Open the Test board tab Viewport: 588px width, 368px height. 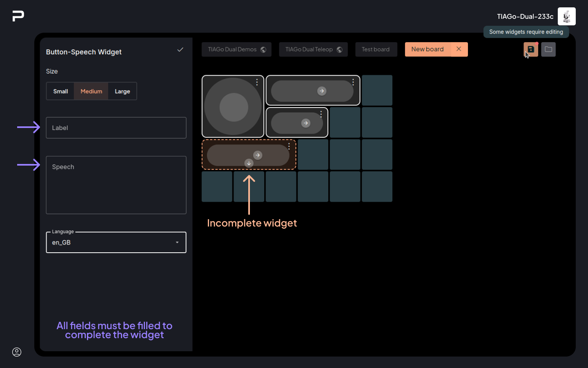coord(376,49)
